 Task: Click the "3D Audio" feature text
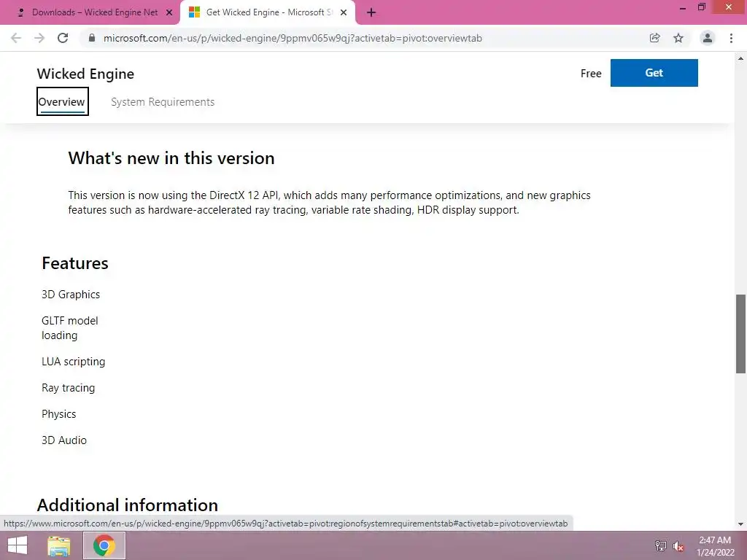[x=64, y=440]
